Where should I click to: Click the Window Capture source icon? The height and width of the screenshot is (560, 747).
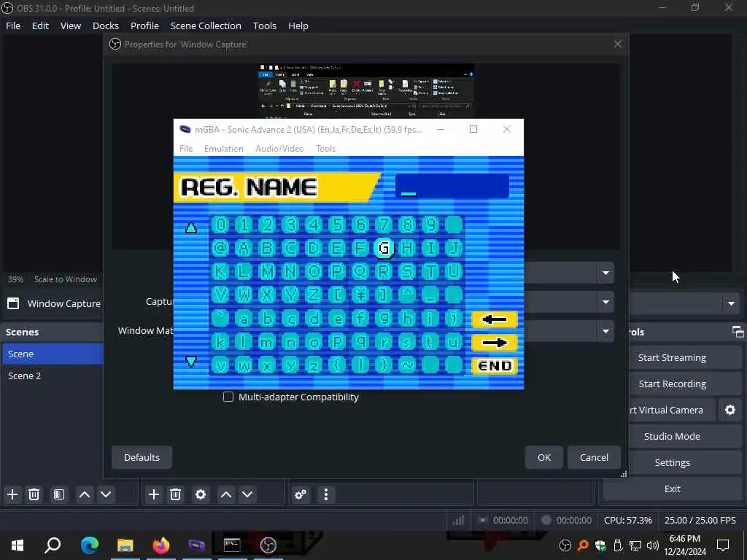point(13,303)
